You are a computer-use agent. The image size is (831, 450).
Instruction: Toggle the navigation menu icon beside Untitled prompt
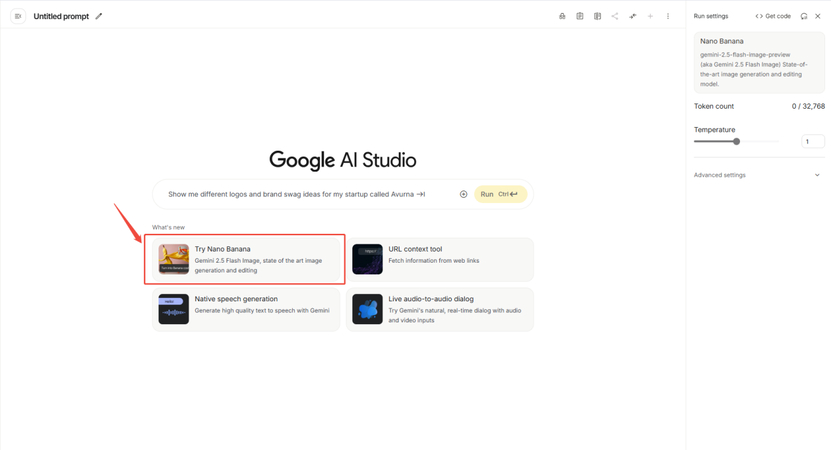tap(18, 16)
